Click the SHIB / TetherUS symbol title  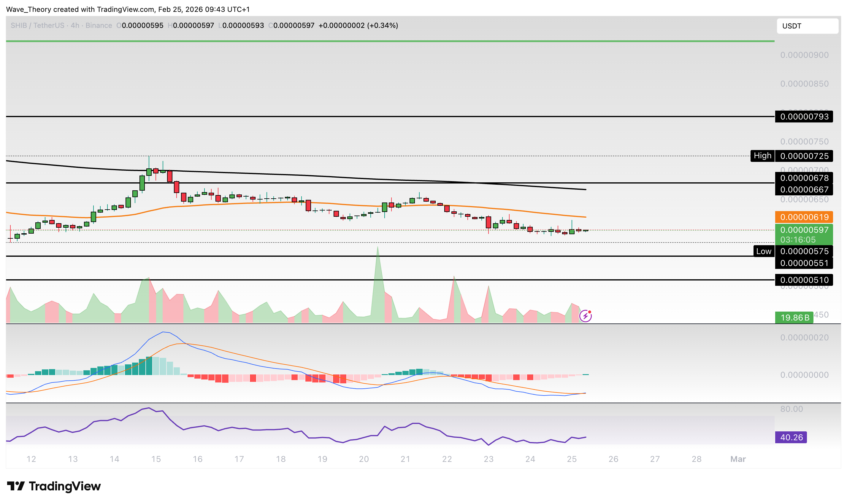37,25
